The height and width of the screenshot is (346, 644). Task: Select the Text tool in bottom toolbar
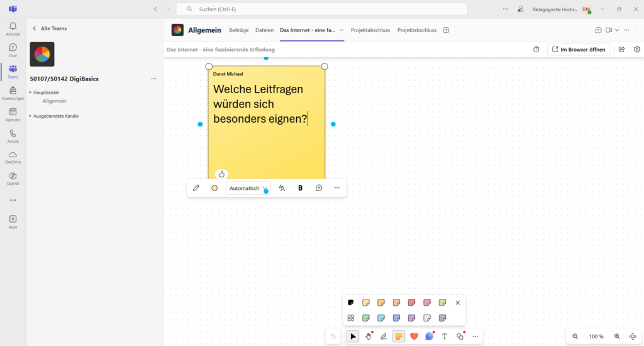coord(445,337)
